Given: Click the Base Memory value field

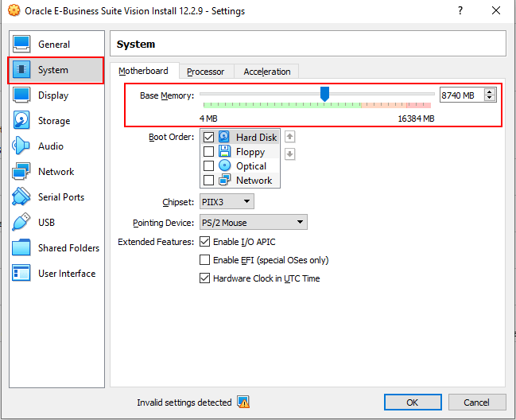Looking at the screenshot, I should tap(461, 95).
